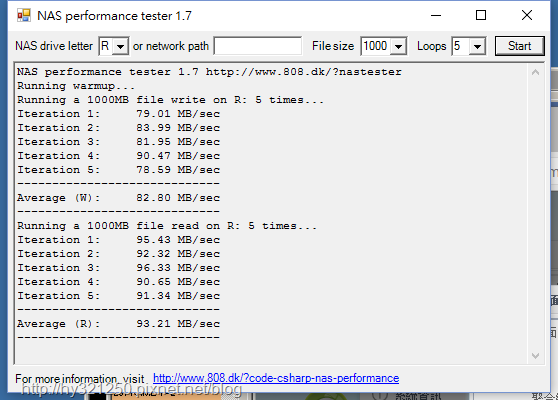The width and height of the screenshot is (558, 400).
Task: Click the read 'Iteration 4: 90.65 MB/sec' line
Action: coord(119,282)
